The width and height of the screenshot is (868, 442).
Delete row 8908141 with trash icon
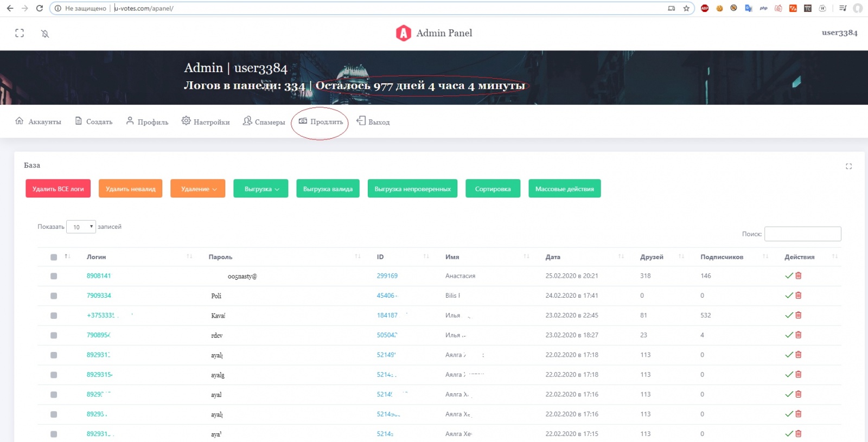[x=799, y=276]
